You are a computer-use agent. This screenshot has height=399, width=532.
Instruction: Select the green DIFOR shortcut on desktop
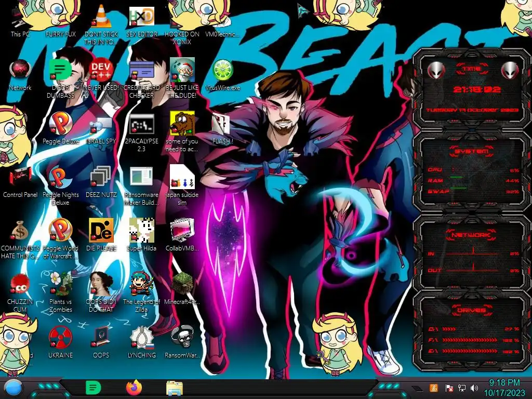60,79
